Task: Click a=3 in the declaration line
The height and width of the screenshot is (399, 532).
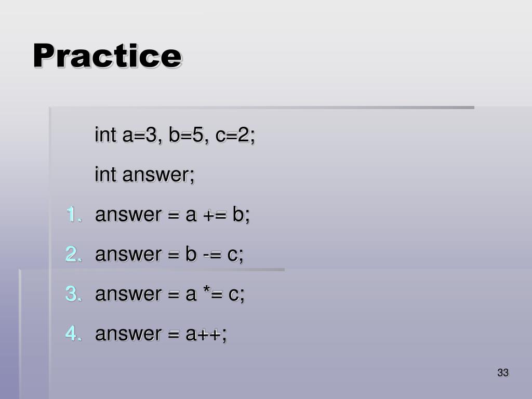Action: click(x=139, y=135)
